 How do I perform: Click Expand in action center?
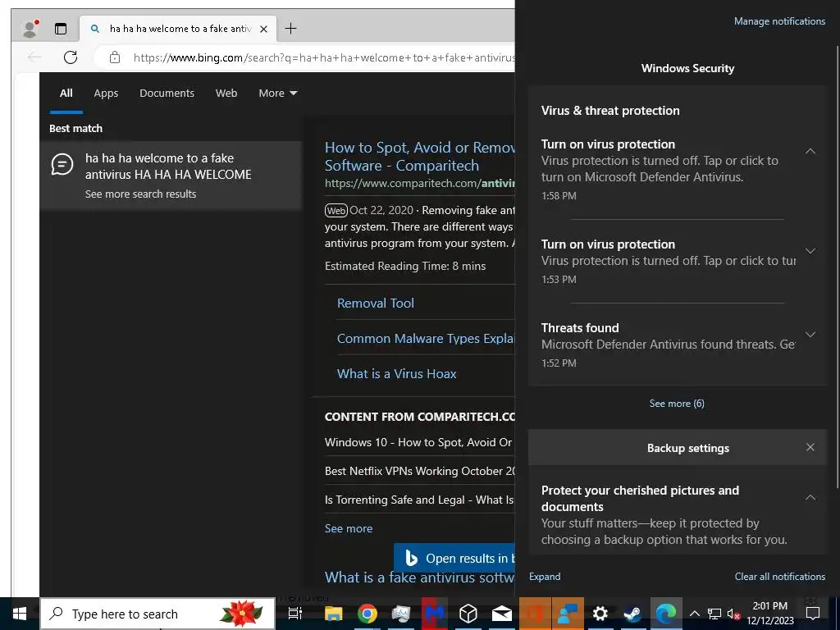click(x=545, y=577)
